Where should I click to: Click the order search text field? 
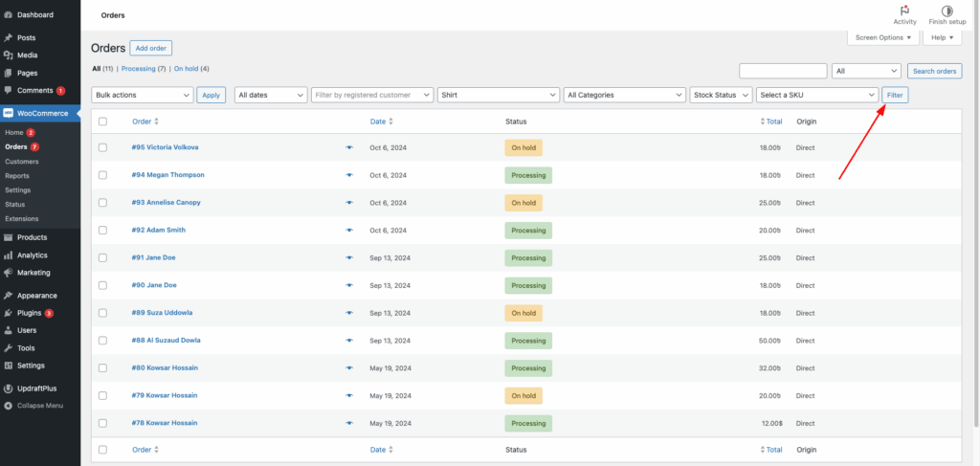783,71
